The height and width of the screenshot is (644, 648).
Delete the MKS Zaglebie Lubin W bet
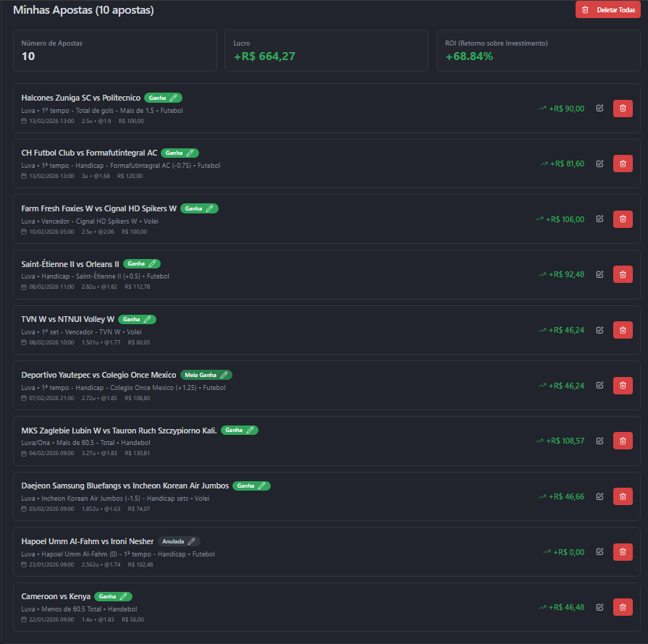(x=623, y=441)
